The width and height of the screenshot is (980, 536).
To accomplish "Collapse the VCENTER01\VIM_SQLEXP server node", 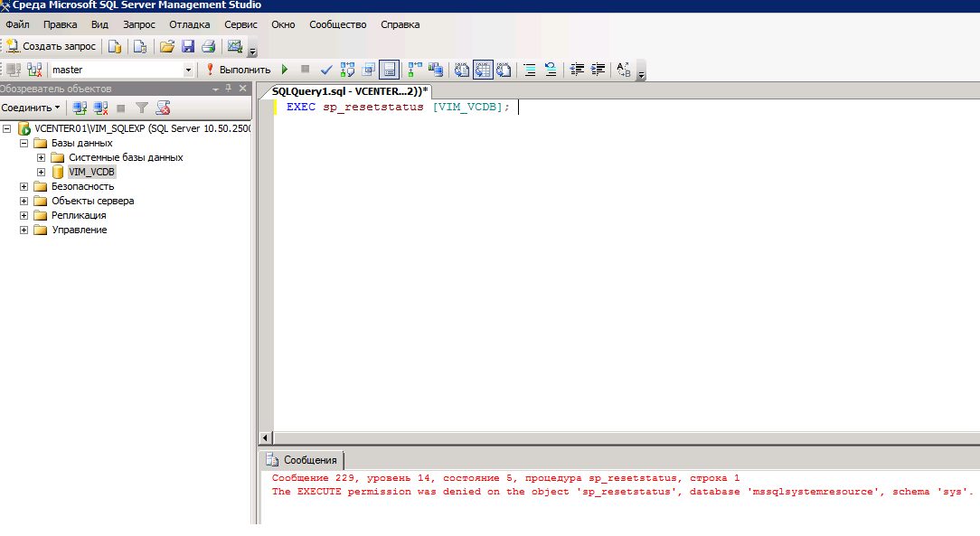I will coord(7,128).
